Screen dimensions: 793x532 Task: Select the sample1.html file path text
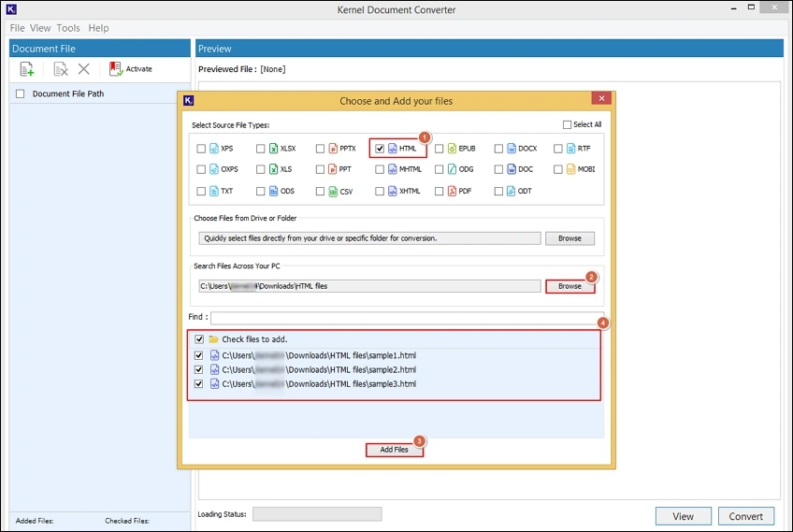pos(319,355)
